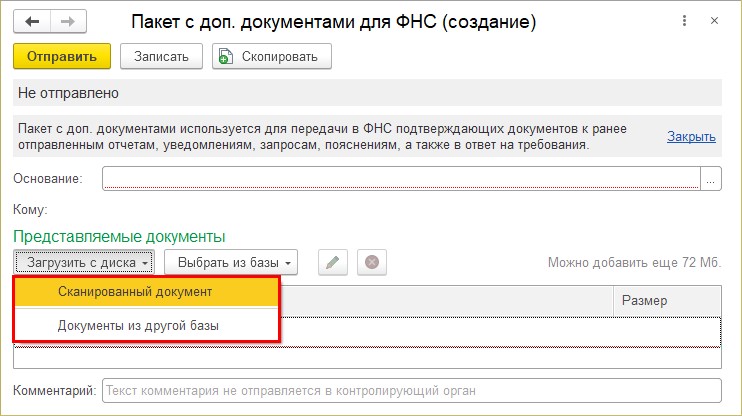The image size is (742, 416).
Task: Go forward with the right arrow
Action: pos(68,21)
